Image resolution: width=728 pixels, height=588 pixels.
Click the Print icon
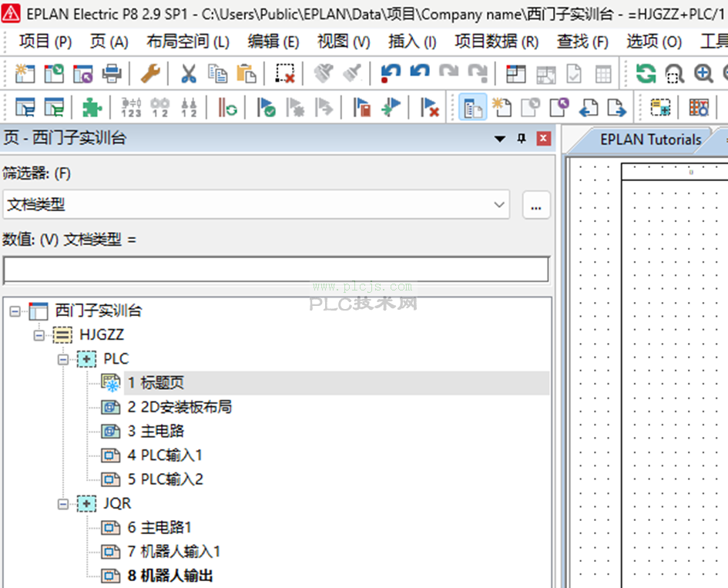(112, 74)
